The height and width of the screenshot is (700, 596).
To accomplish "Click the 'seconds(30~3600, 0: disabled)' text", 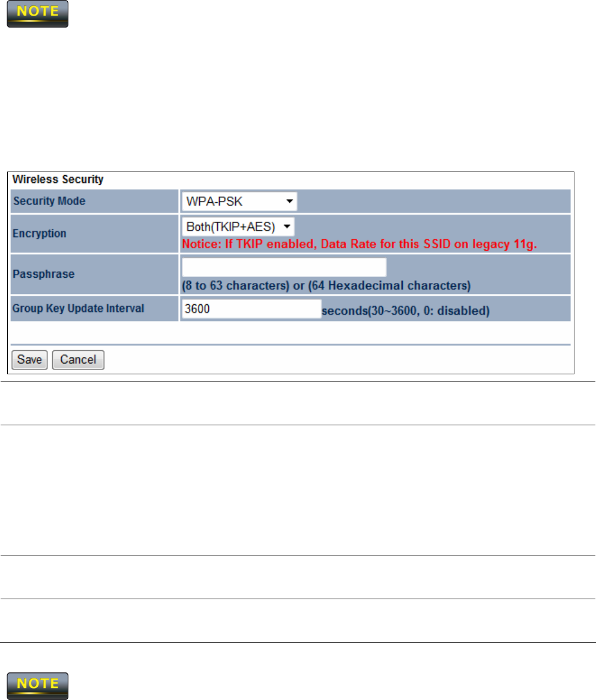I will coord(406,311).
